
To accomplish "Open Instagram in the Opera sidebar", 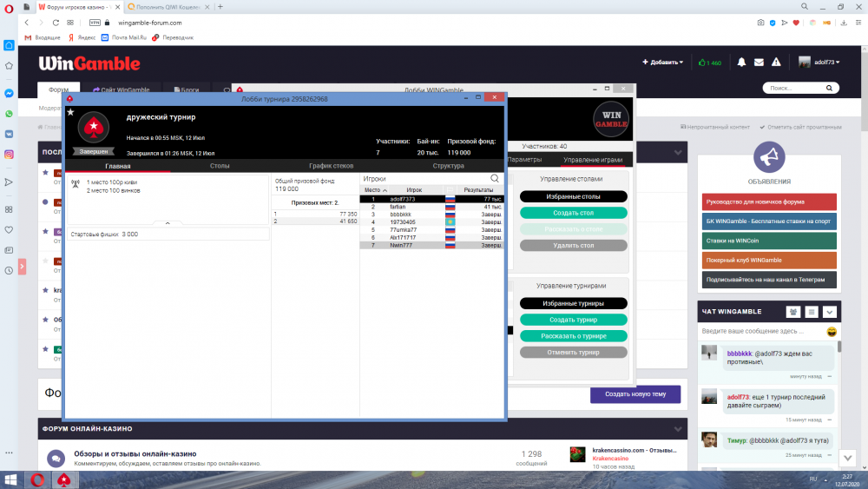I will [x=9, y=155].
